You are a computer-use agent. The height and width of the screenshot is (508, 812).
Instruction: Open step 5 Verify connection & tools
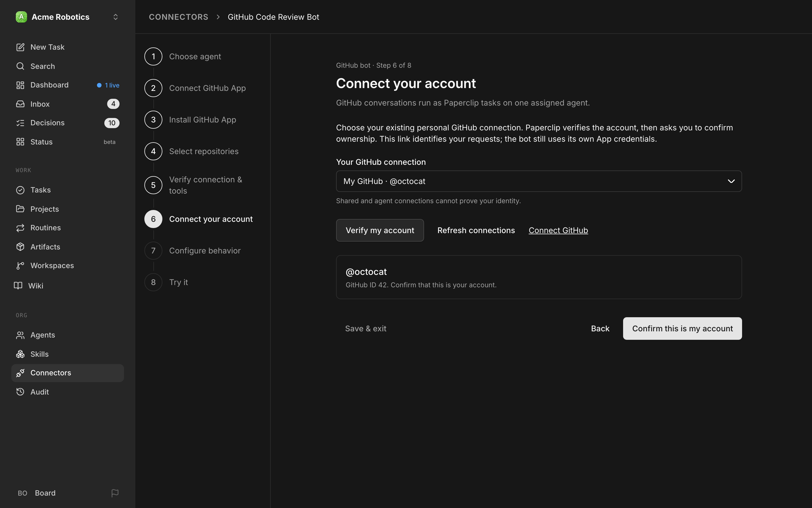coord(193,185)
